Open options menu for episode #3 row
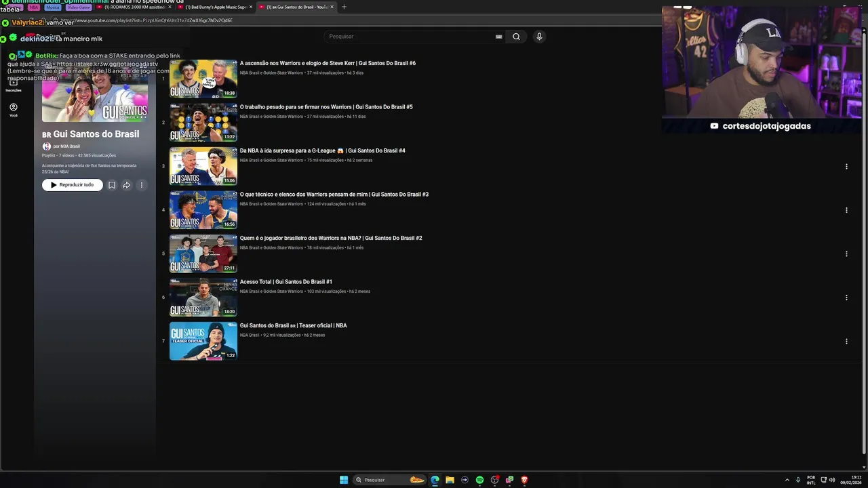Screen dimensions: 868x488 846,210
